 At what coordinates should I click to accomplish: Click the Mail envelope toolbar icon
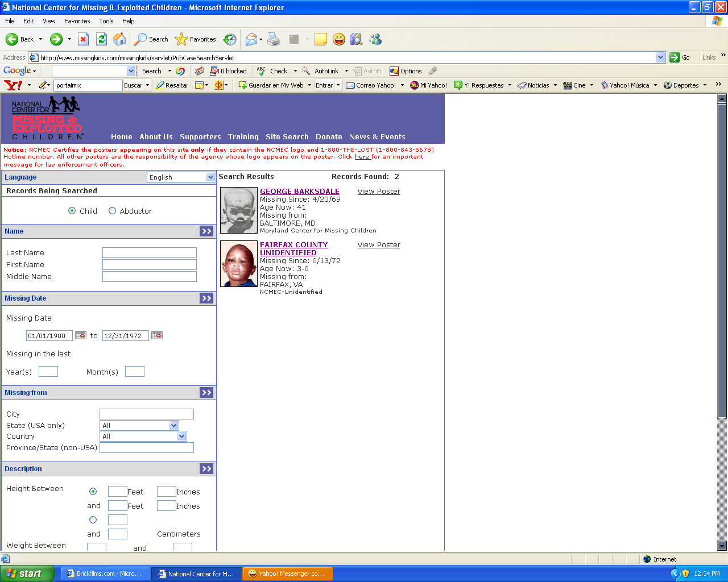tap(251, 39)
